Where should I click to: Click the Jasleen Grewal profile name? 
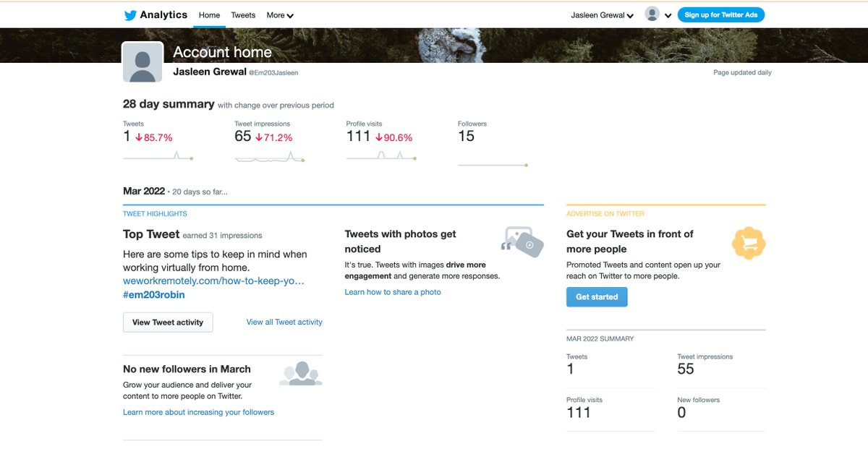coord(210,72)
